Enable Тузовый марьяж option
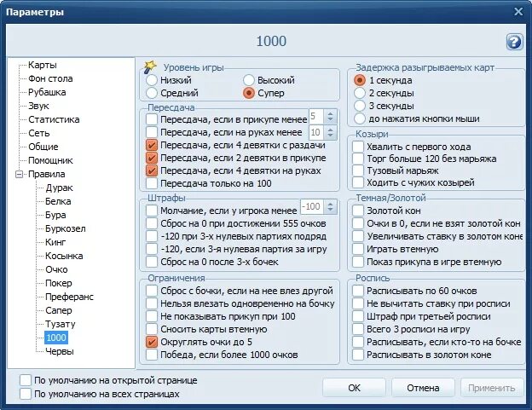Viewport: 532px width, 410px height. point(358,170)
